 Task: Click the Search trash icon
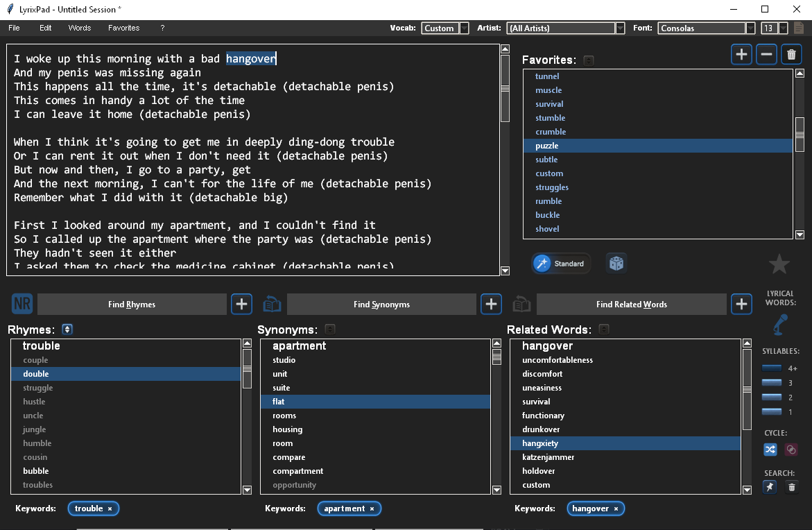(x=791, y=487)
